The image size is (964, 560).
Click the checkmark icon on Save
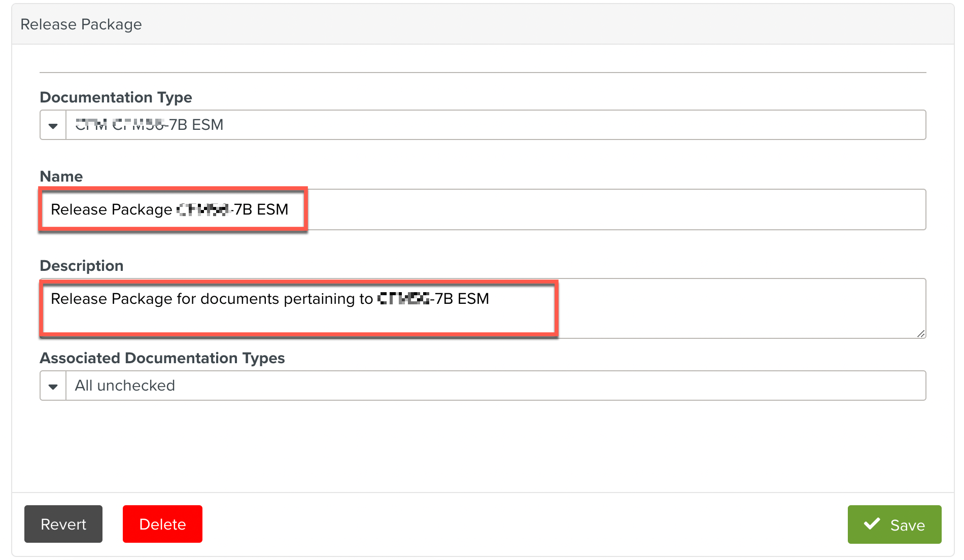872,524
